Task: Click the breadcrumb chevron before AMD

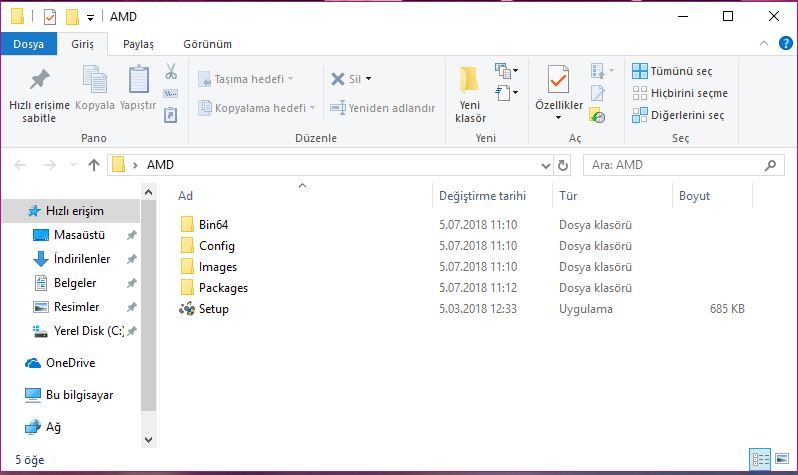Action: (135, 165)
